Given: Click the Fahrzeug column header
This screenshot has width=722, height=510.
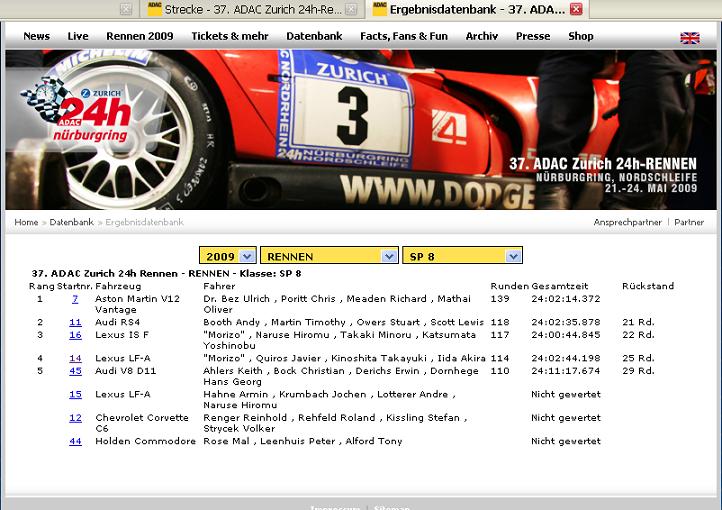Looking at the screenshot, I should tap(118, 286).
